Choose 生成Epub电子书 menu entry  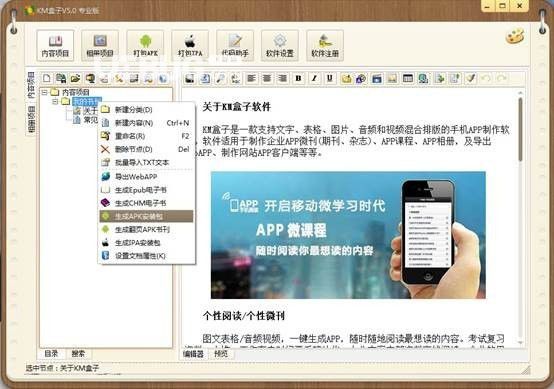[x=147, y=190]
